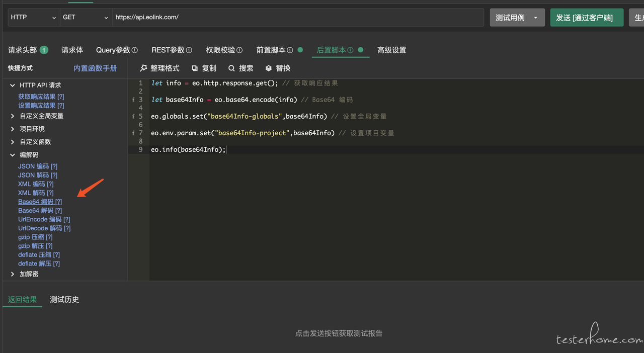Switch to the 请求头部 tab
The width and height of the screenshot is (644, 353).
(x=28, y=50)
